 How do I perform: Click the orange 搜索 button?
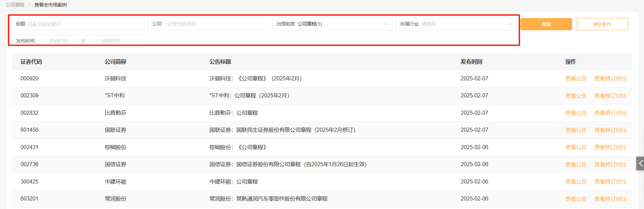[x=546, y=24]
